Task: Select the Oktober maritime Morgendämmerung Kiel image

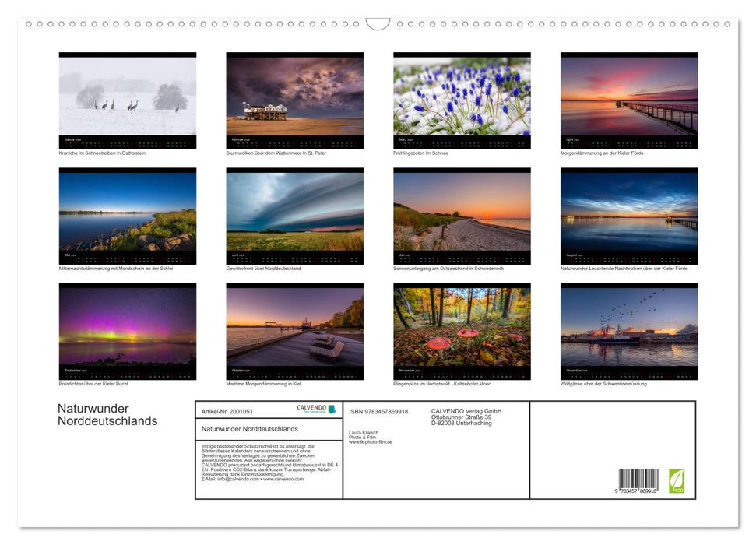Action: point(294,330)
